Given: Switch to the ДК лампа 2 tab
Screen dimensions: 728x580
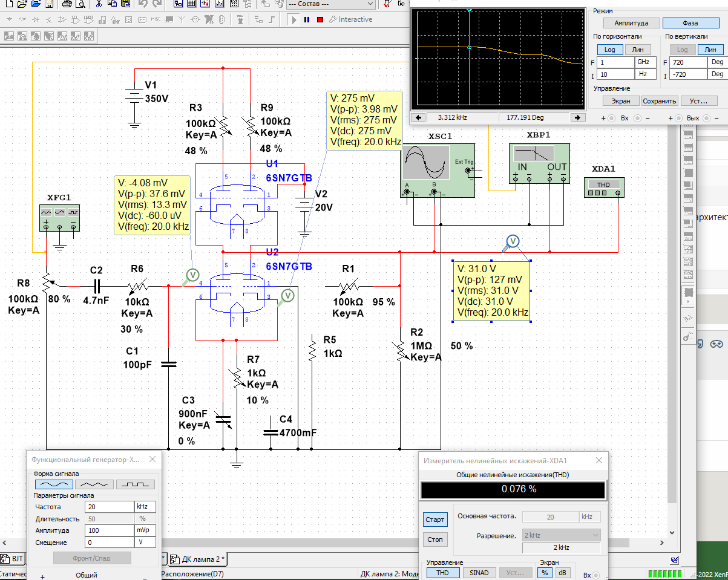Looking at the screenshot, I should tap(198, 558).
